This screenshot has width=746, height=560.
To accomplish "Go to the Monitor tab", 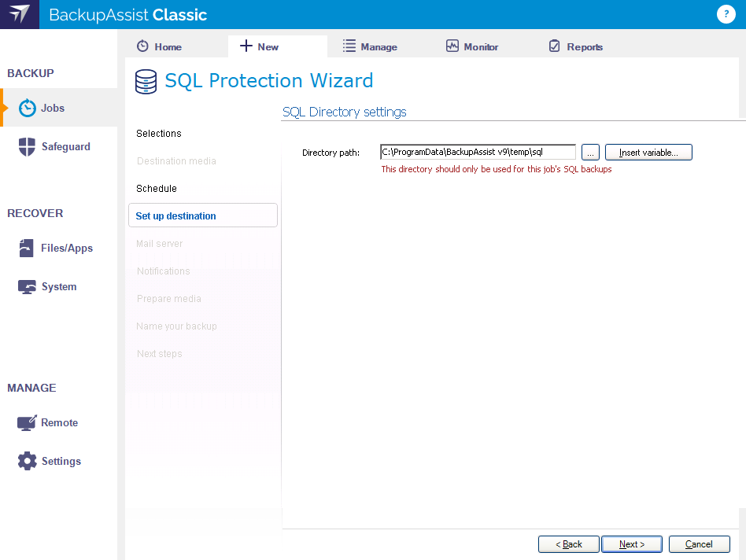I will [481, 46].
